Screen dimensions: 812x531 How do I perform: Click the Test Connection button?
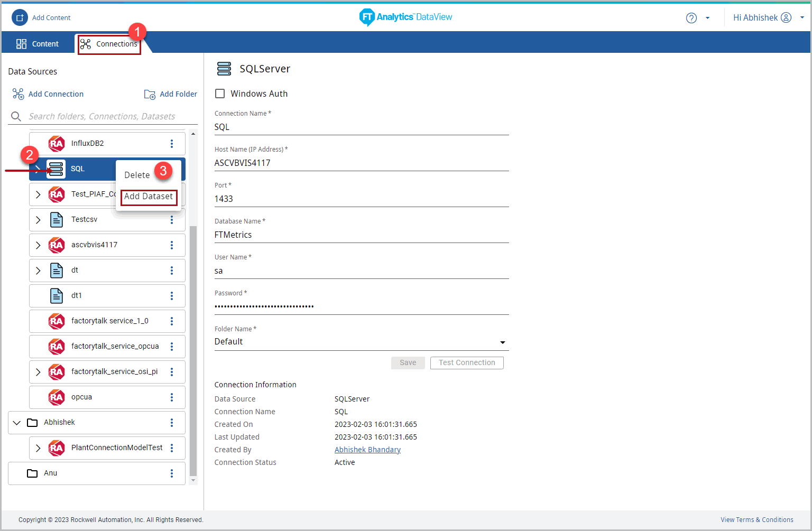467,363
